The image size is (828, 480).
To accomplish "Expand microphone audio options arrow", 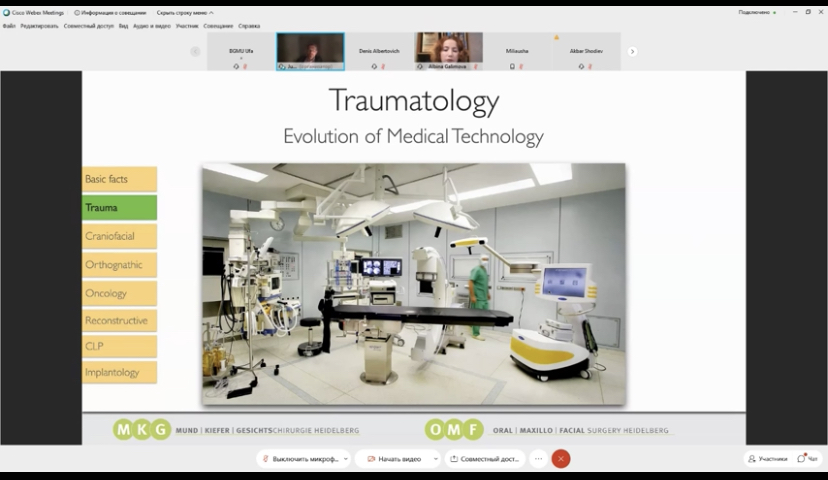I will [x=346, y=459].
